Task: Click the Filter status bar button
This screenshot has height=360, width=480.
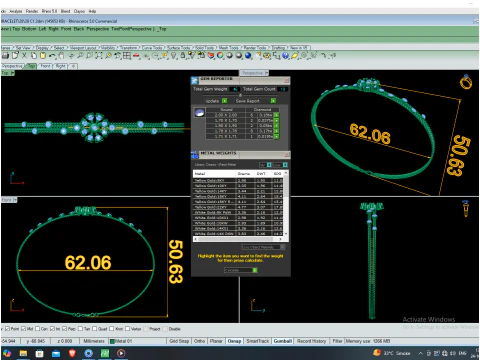Action: (337, 341)
